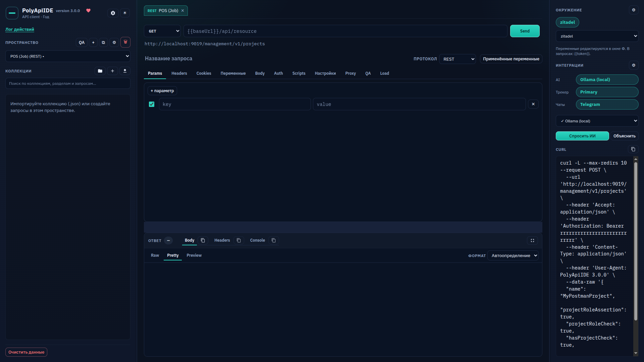Toggle light theme with the sun icon
This screenshot has height=362, width=644.
[x=125, y=13]
